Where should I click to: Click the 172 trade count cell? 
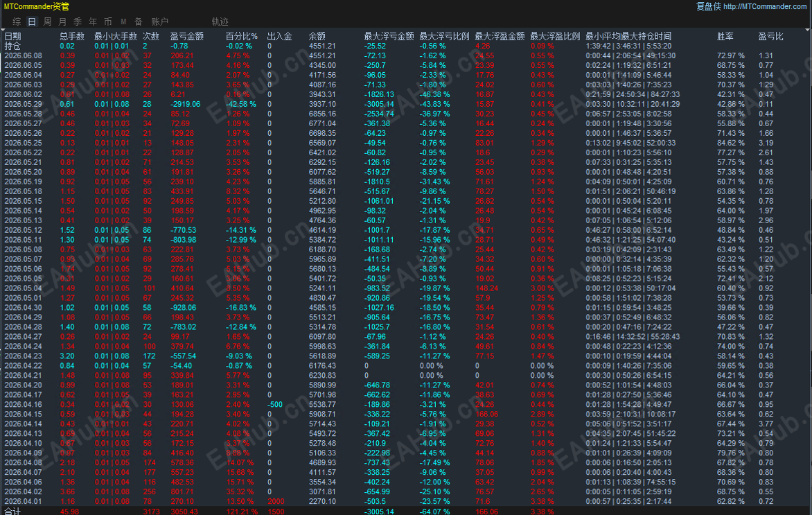tap(149, 356)
